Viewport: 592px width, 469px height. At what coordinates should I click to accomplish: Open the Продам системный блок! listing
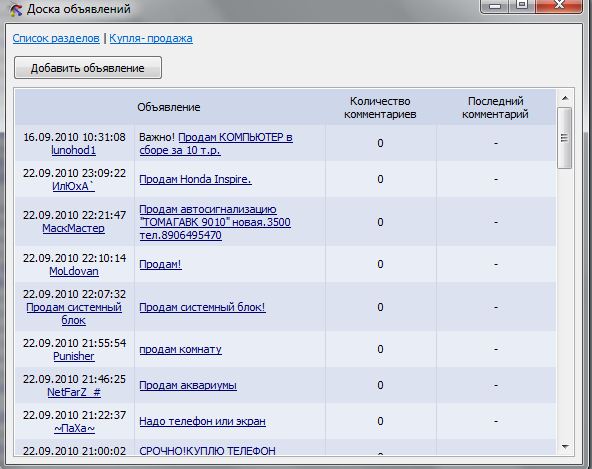[x=202, y=307]
